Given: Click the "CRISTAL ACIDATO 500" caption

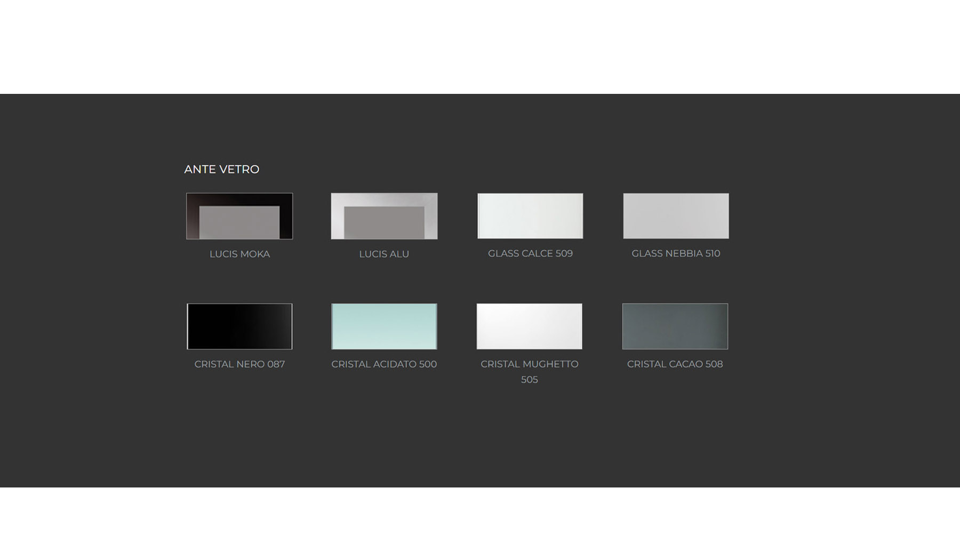Looking at the screenshot, I should 384,364.
